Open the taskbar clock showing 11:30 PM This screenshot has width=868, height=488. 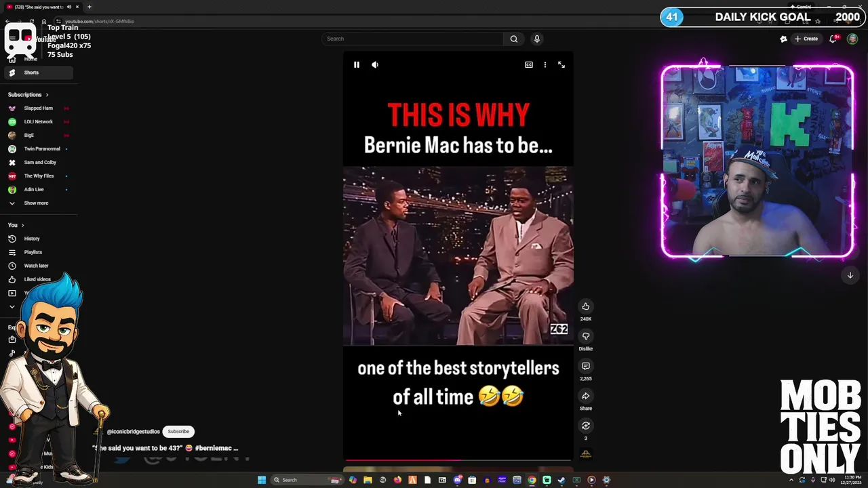click(x=851, y=480)
